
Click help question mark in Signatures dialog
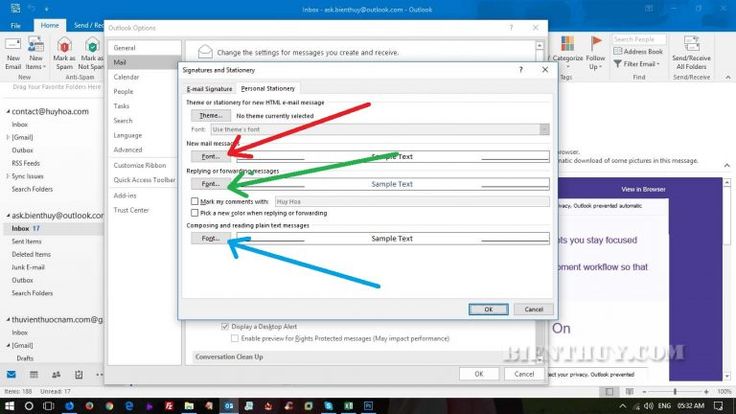(521, 69)
